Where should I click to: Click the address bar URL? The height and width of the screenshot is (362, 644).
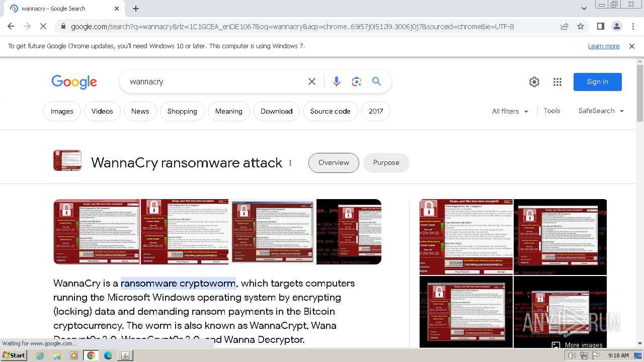292,27
